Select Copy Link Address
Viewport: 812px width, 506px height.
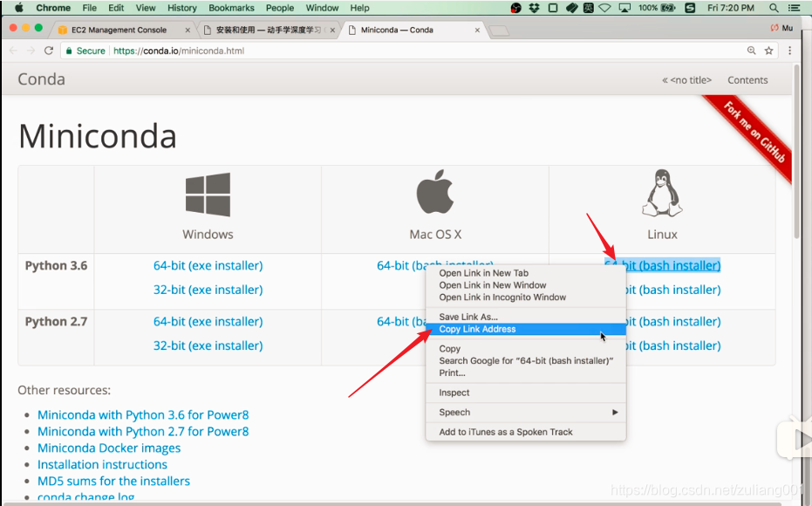point(526,329)
